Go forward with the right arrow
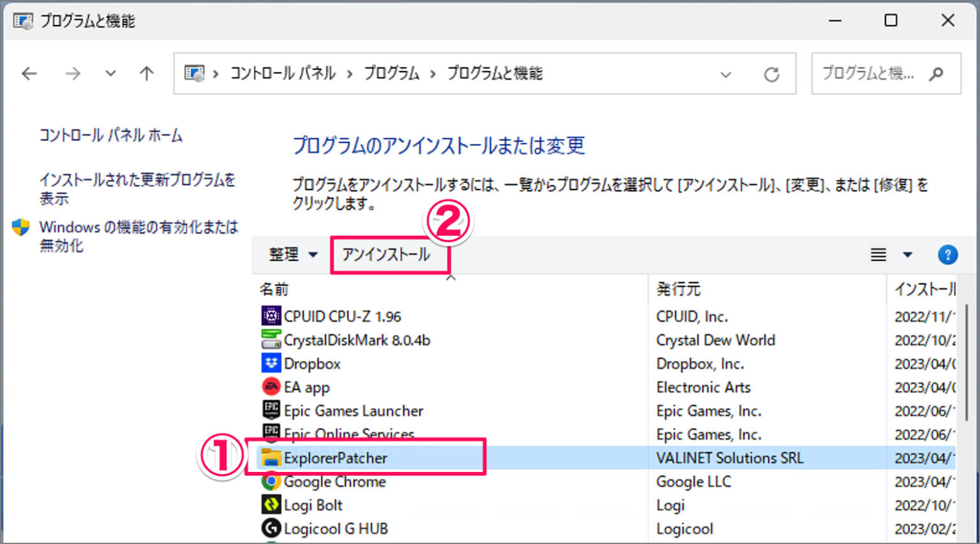 click(73, 74)
